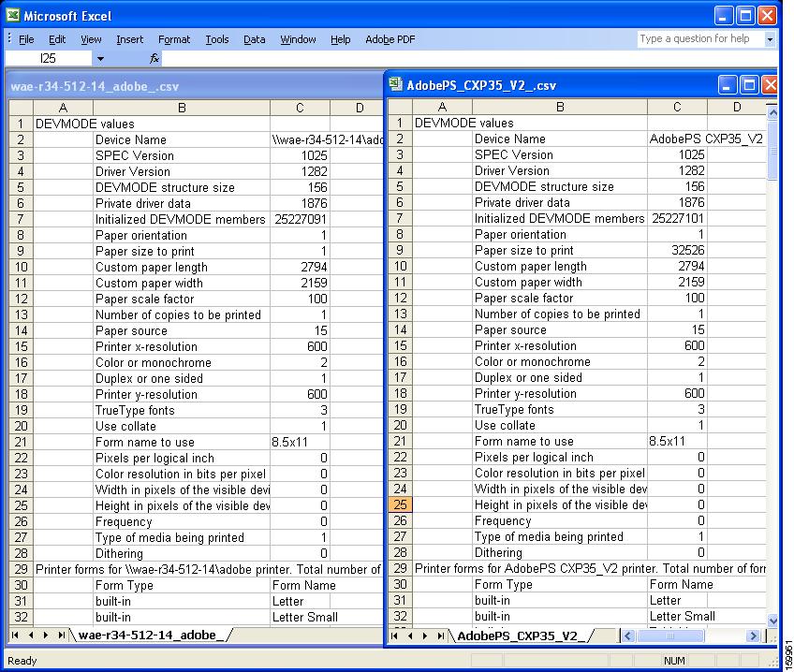Click the Microsoft Excel application title icon

click(x=14, y=16)
